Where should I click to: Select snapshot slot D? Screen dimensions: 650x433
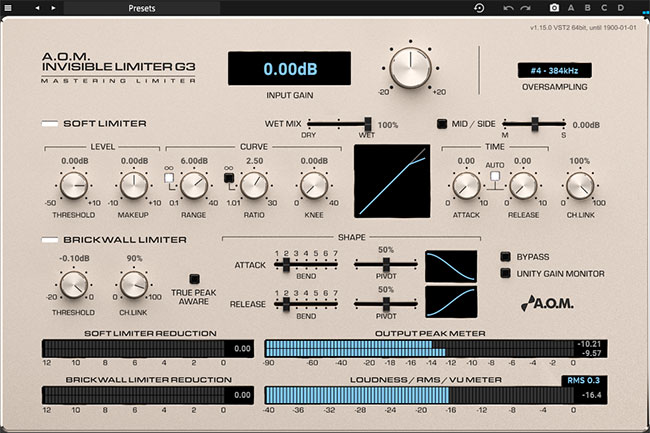point(621,7)
